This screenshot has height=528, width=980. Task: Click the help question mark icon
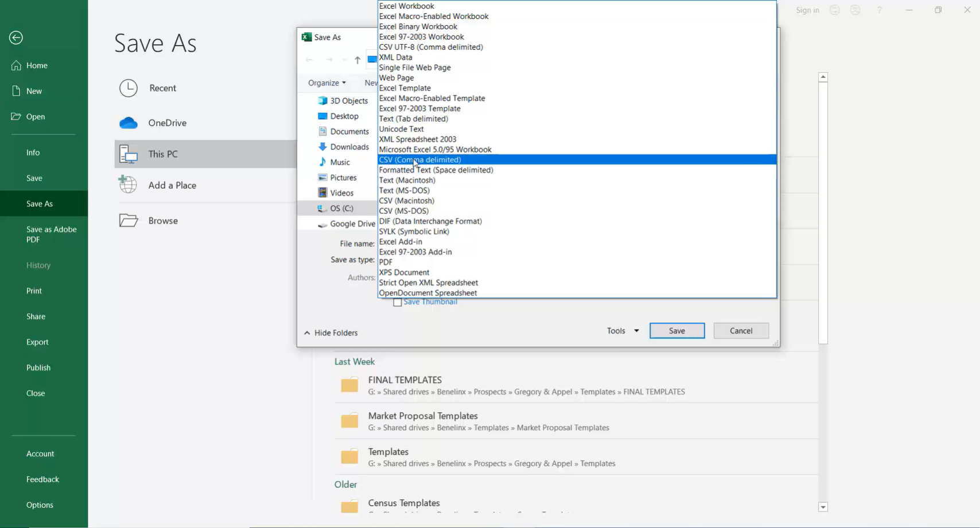pyautogui.click(x=879, y=10)
